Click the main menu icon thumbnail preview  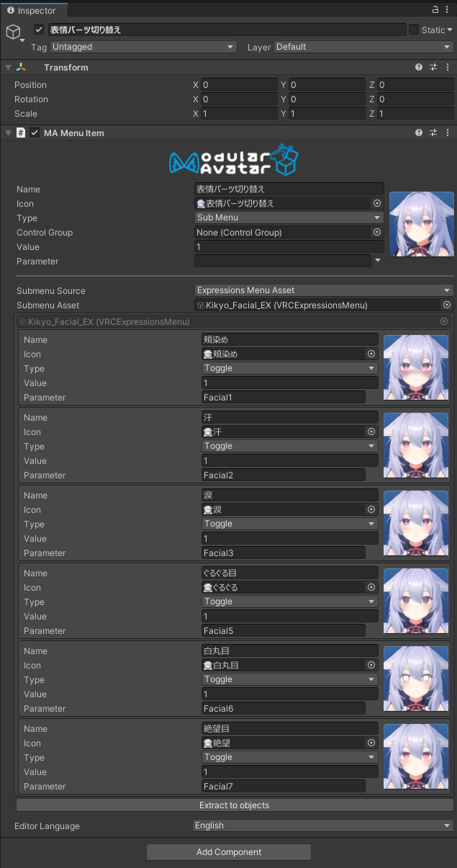click(422, 224)
